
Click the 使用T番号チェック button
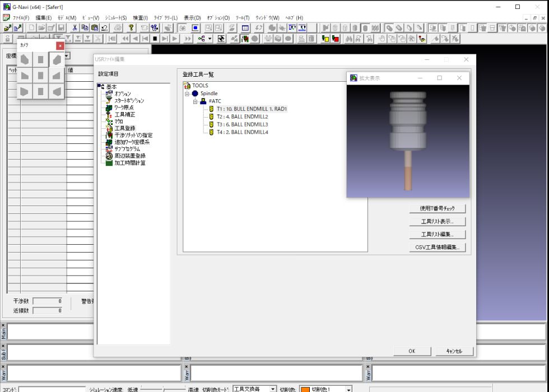(x=437, y=208)
